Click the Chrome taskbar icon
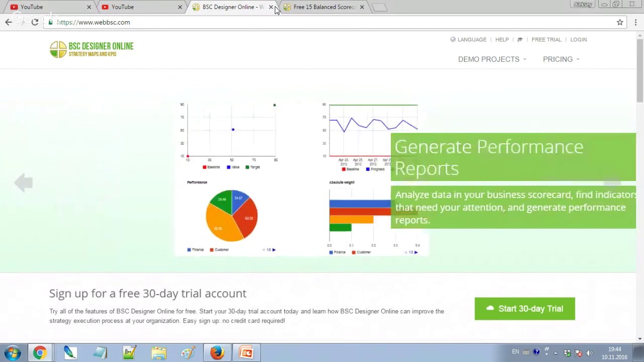The width and height of the screenshot is (644, 362). (x=40, y=352)
